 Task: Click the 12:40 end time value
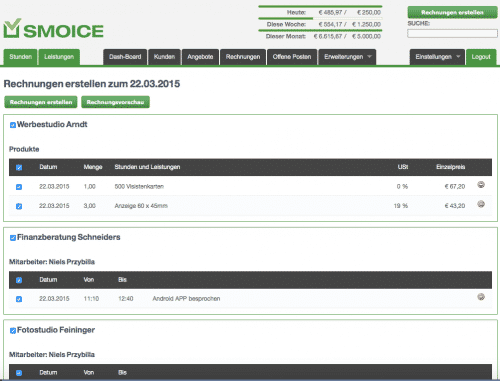point(126,298)
